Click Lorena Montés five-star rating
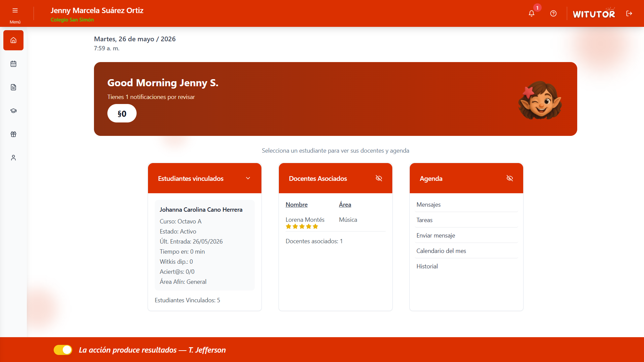644x362 pixels. 302,226
